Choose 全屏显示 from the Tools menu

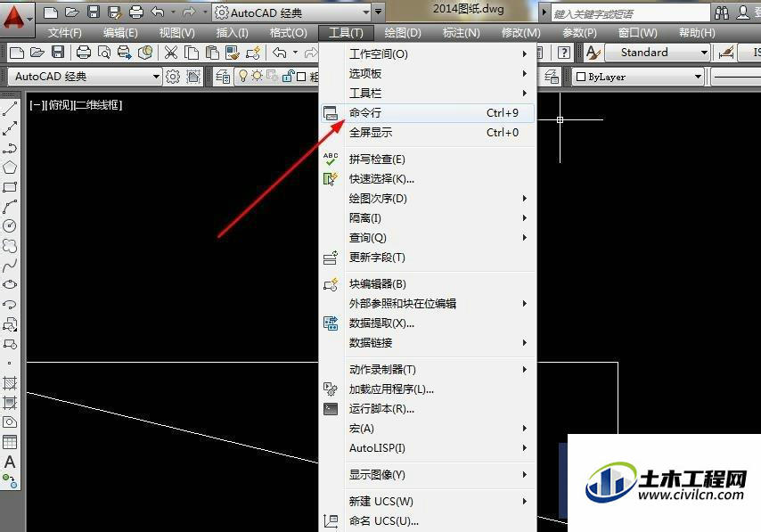(x=428, y=133)
